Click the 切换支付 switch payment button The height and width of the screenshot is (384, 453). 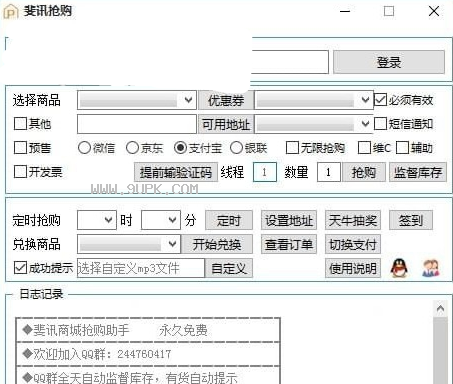pos(353,244)
